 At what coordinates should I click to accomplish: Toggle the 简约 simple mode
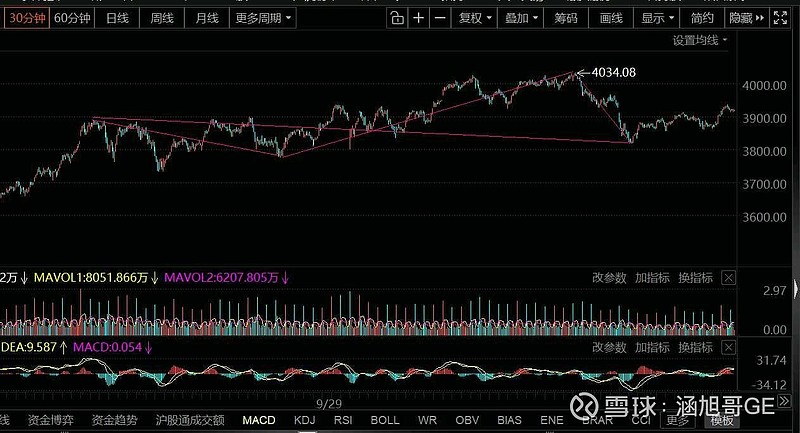pos(702,18)
